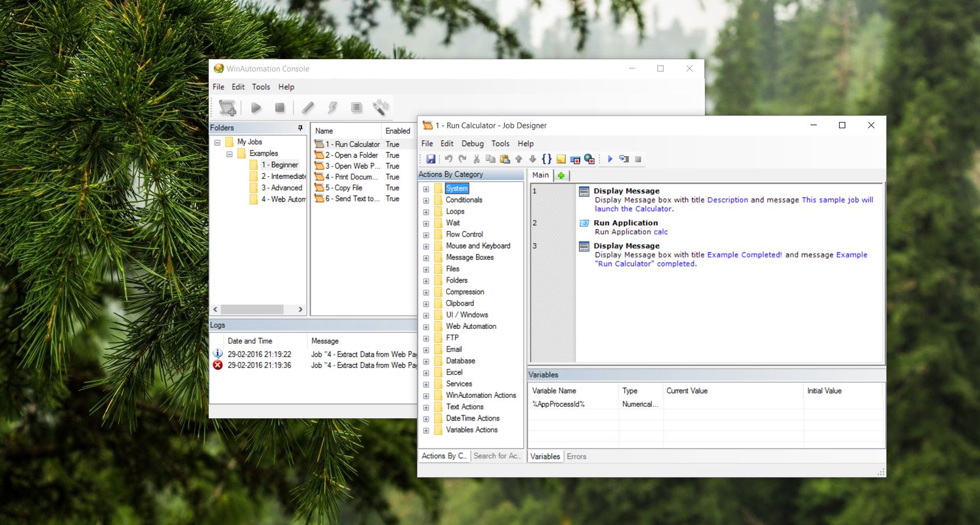The height and width of the screenshot is (525, 980).
Task: Collapse the My Jobs tree node
Action: pos(217,142)
